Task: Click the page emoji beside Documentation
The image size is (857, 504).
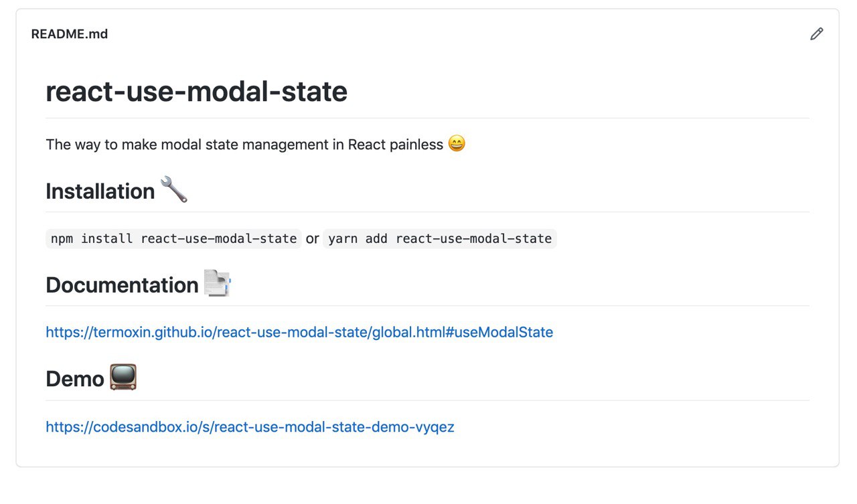Action: [217, 284]
